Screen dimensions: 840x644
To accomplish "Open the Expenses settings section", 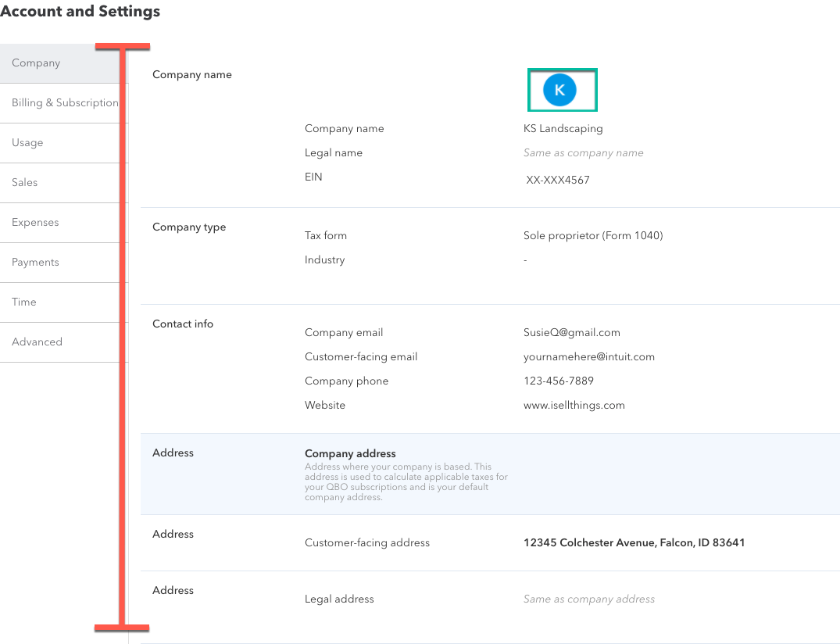I will [34, 222].
